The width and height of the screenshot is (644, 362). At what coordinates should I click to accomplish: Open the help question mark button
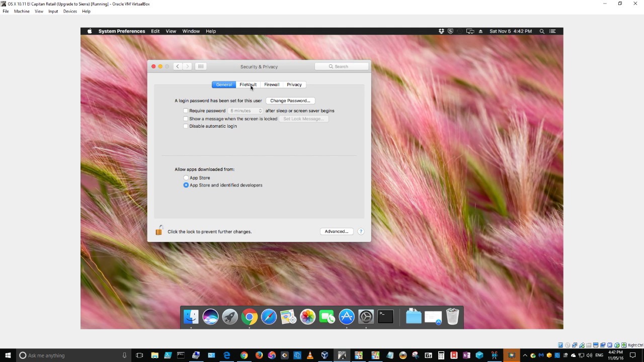coord(361,231)
